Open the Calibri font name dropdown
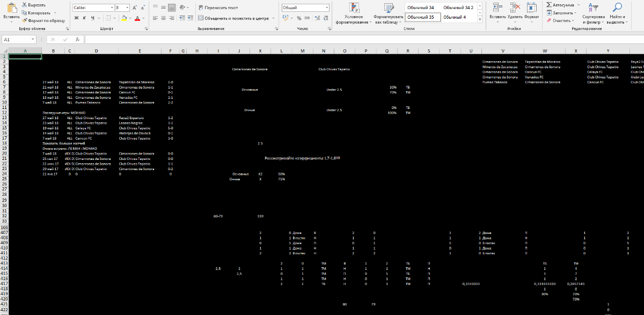The image size is (644, 315). point(111,8)
